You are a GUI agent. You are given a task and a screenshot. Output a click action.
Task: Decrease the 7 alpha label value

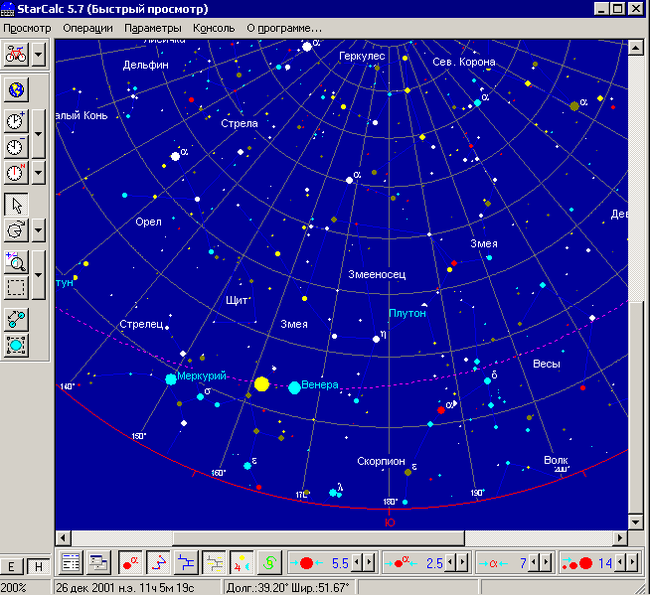pyautogui.click(x=534, y=563)
